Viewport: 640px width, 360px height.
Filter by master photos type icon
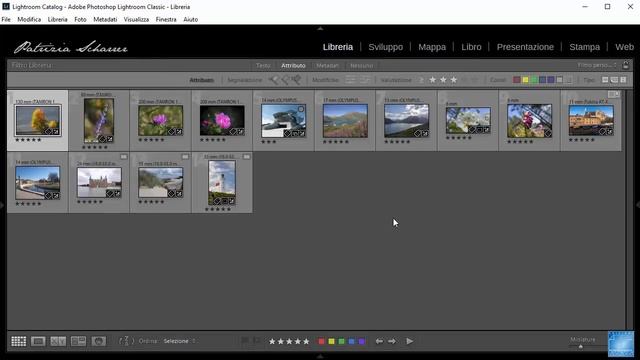tap(605, 80)
